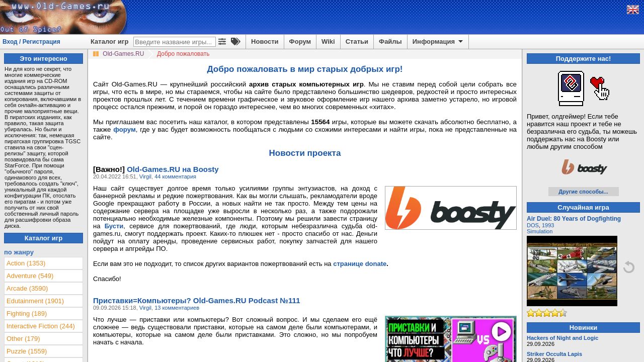Click Поддержите нас! header
Image resolution: width=644 pixels, height=362 pixels.
tap(583, 59)
